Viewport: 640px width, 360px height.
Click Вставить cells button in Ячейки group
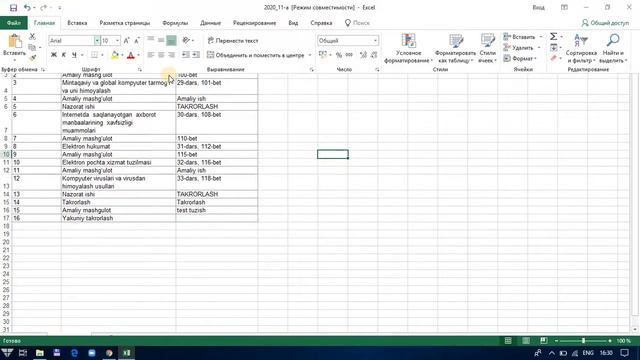coord(519,37)
